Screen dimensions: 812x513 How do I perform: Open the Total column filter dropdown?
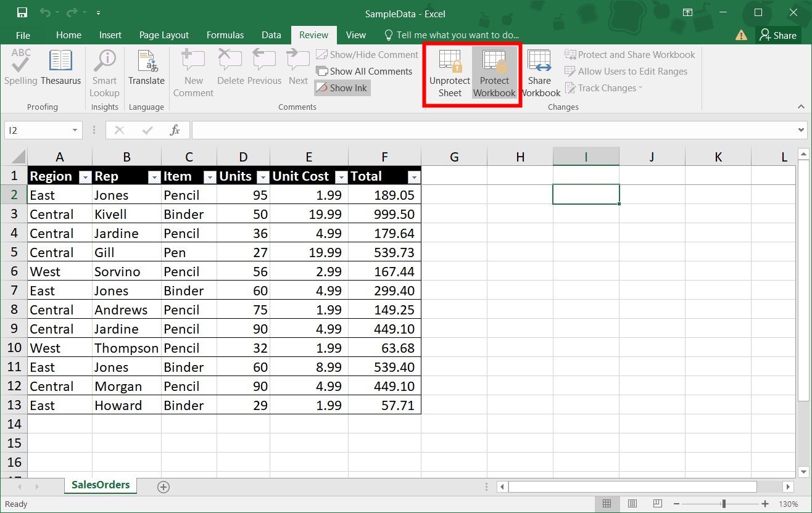pyautogui.click(x=414, y=177)
